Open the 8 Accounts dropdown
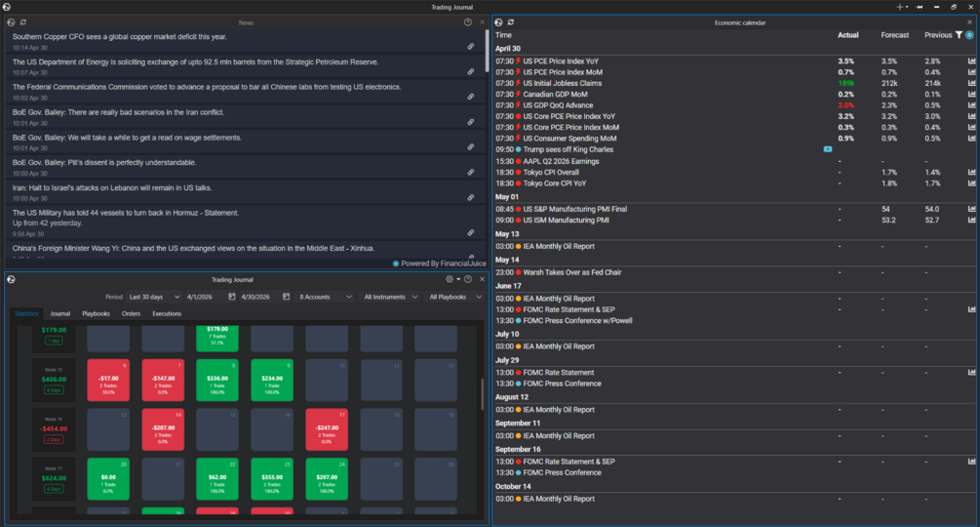The height and width of the screenshot is (527, 980). click(325, 297)
